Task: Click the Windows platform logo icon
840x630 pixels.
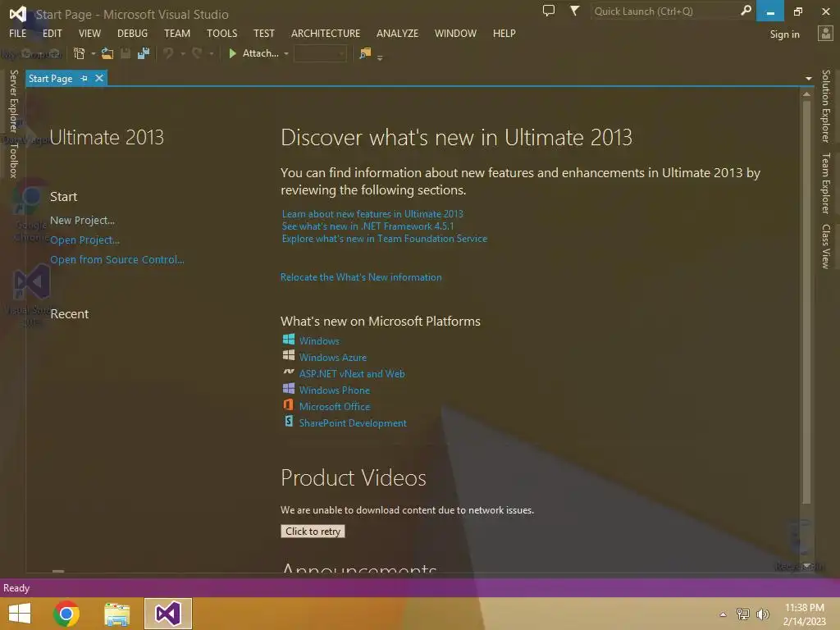Action: pyautogui.click(x=288, y=339)
